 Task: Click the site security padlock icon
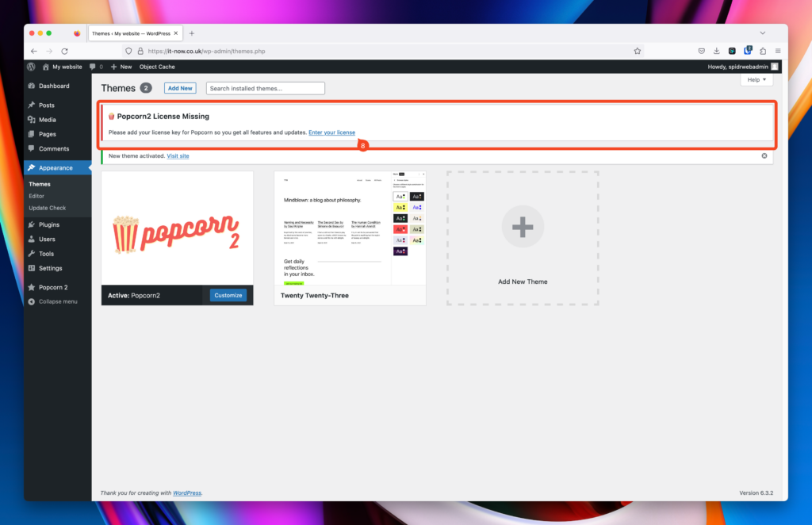(140, 52)
